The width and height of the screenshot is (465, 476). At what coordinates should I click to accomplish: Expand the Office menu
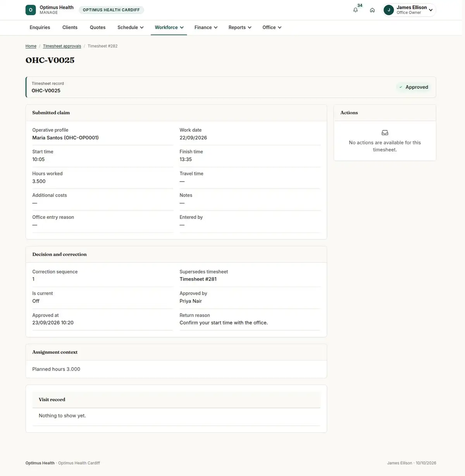tap(272, 27)
